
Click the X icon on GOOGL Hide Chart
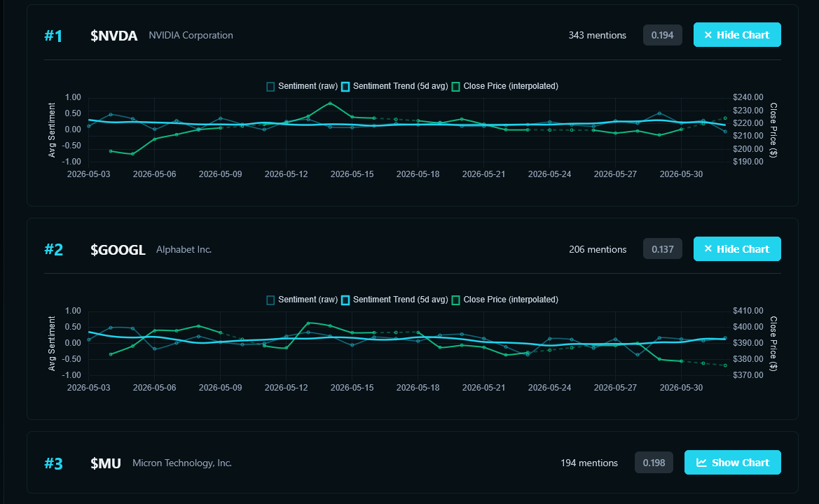[x=708, y=249]
